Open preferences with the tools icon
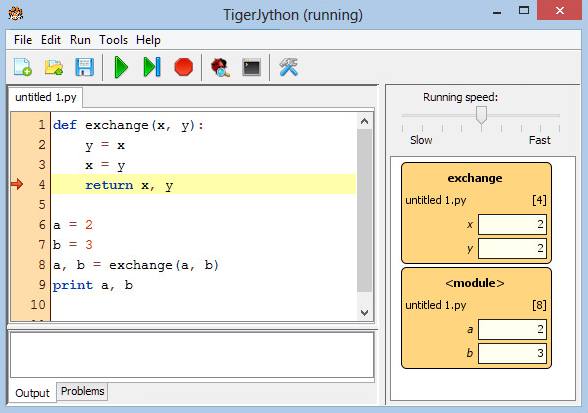This screenshot has width=588, height=413. tap(288, 67)
